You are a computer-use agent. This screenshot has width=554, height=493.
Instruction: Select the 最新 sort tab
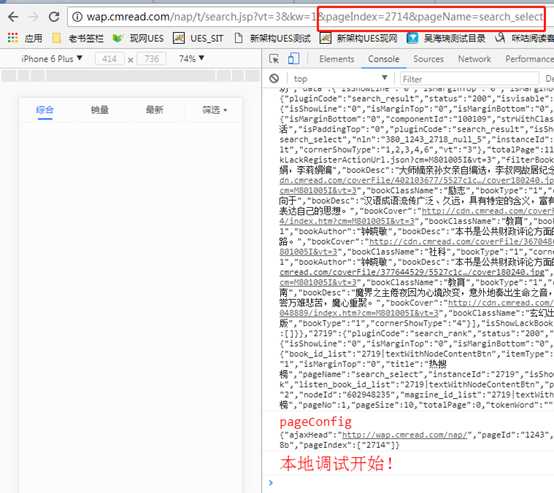point(155,110)
